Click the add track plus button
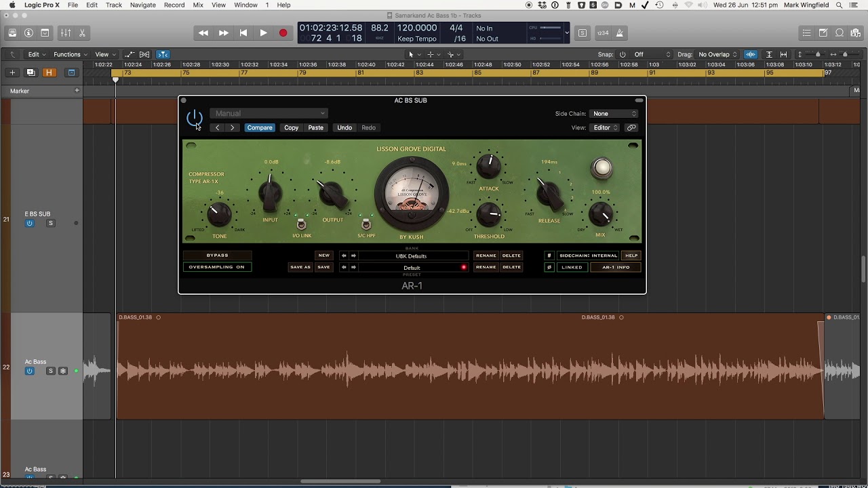The height and width of the screenshot is (488, 868). 12,73
